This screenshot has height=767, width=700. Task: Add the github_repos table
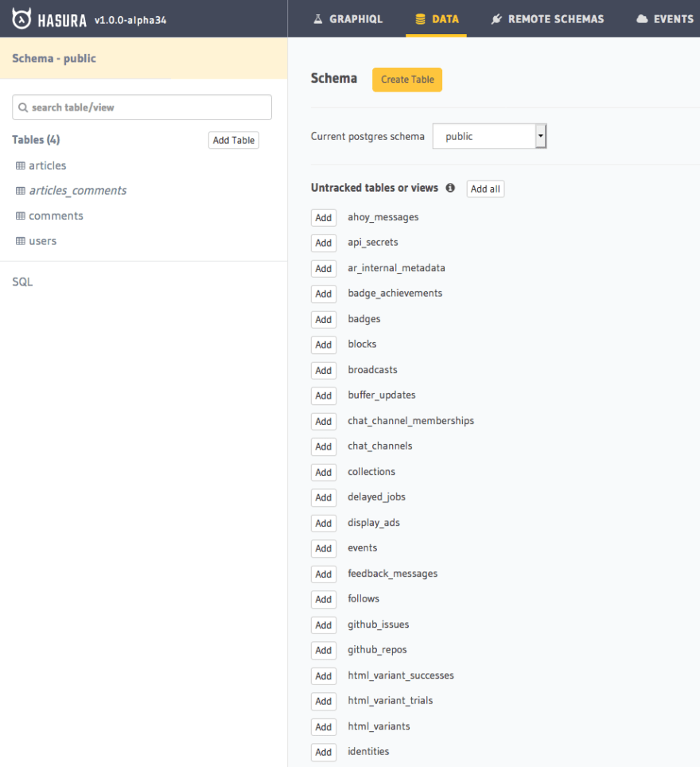(x=323, y=651)
